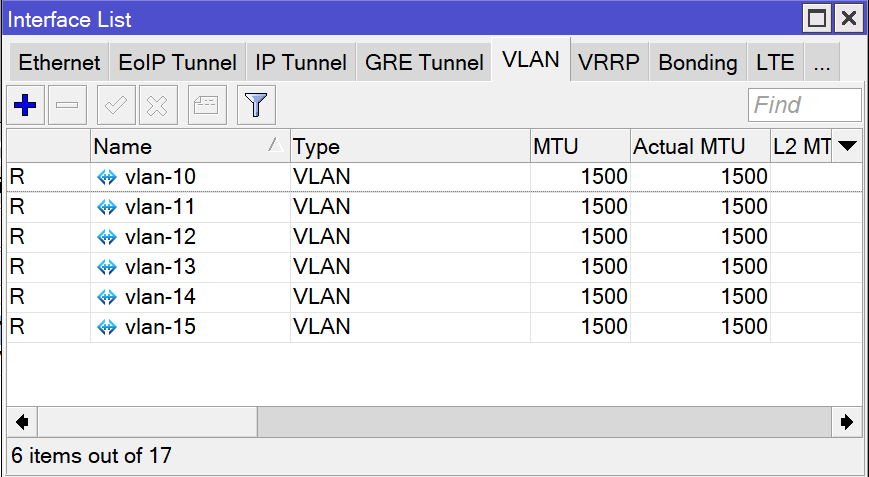Click the Disable X button
The width and height of the screenshot is (869, 477).
pyautogui.click(x=156, y=105)
